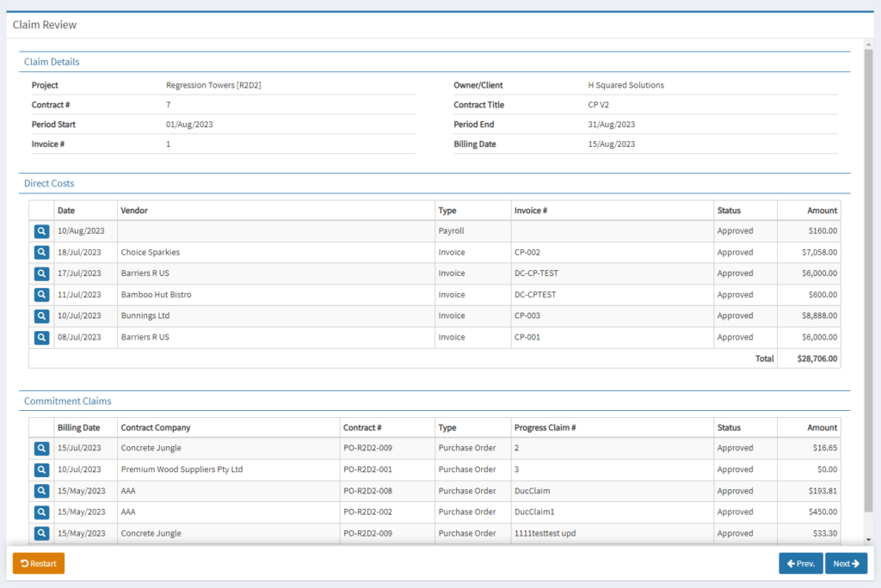The height and width of the screenshot is (588, 881).
Task: Inspect the Barriers R US DC-CP-TEST invoice
Action: [41, 273]
